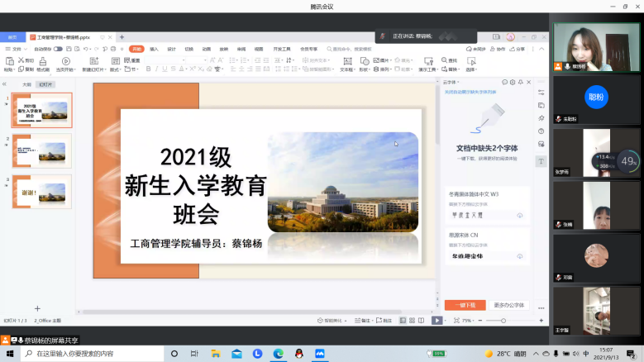This screenshot has width=644, height=362.
Task: Open the Find (查找) tool
Action: (x=451, y=60)
